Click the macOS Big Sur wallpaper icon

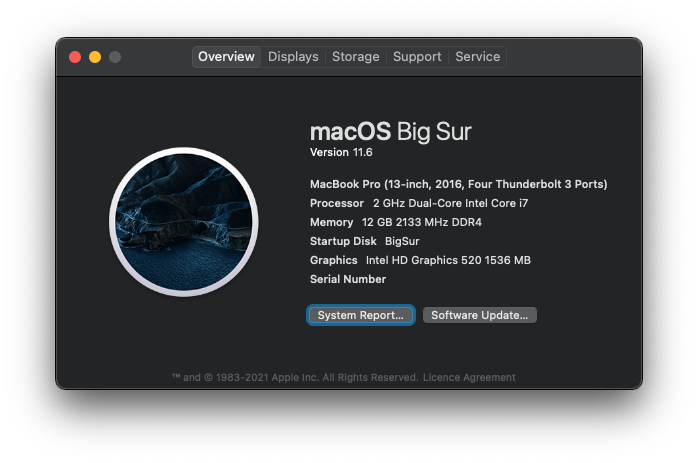point(184,222)
